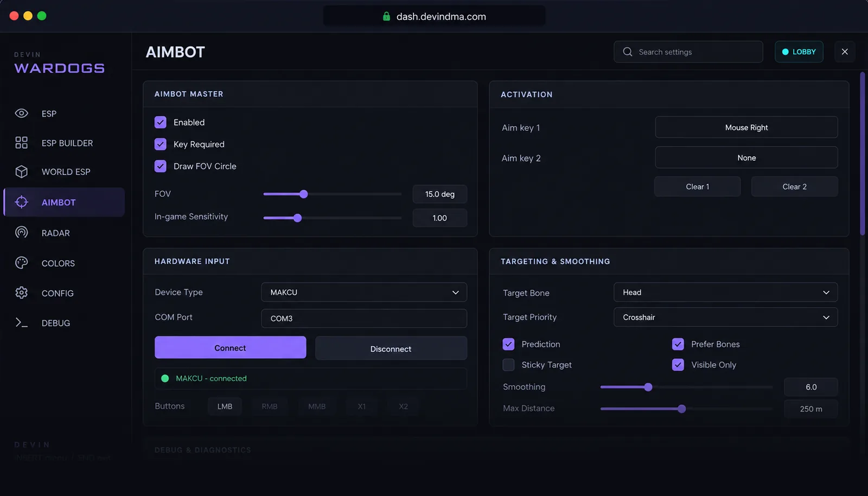Click the Clear 1 button
Screen dimensions: 868x496
(x=697, y=186)
